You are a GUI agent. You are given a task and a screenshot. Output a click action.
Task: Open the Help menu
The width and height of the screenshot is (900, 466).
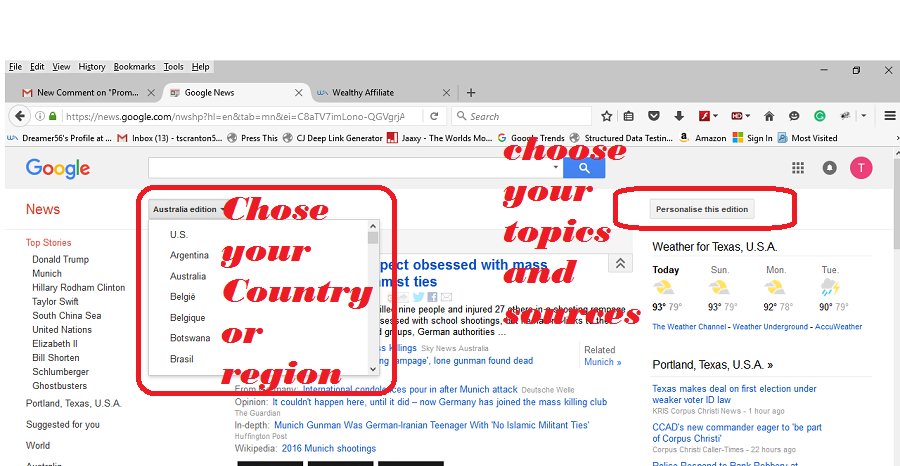click(200, 67)
